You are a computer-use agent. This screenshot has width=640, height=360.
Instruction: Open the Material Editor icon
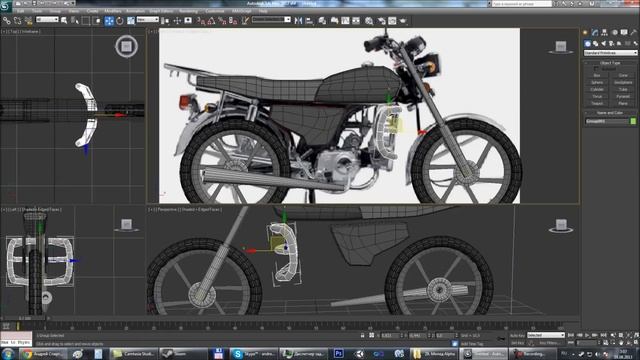coord(369,20)
